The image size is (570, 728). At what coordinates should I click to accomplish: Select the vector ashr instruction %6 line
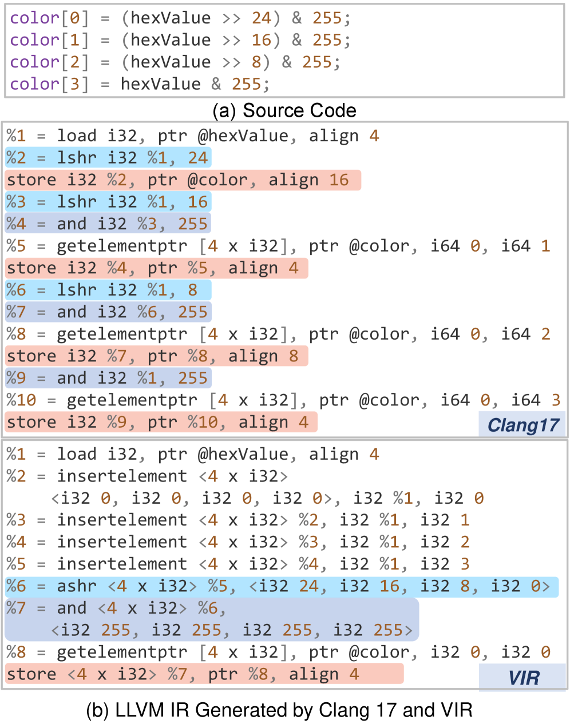pyautogui.click(x=280, y=586)
